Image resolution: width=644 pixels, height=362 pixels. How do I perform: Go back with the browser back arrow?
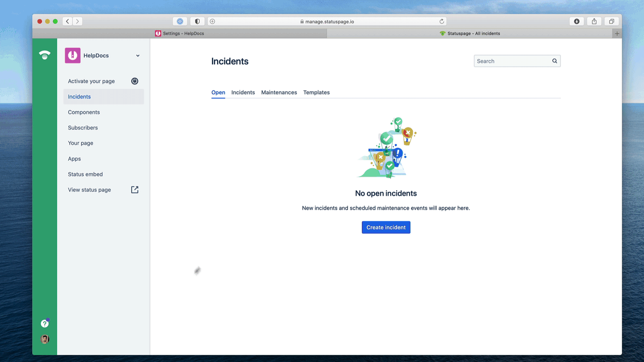[x=68, y=21]
